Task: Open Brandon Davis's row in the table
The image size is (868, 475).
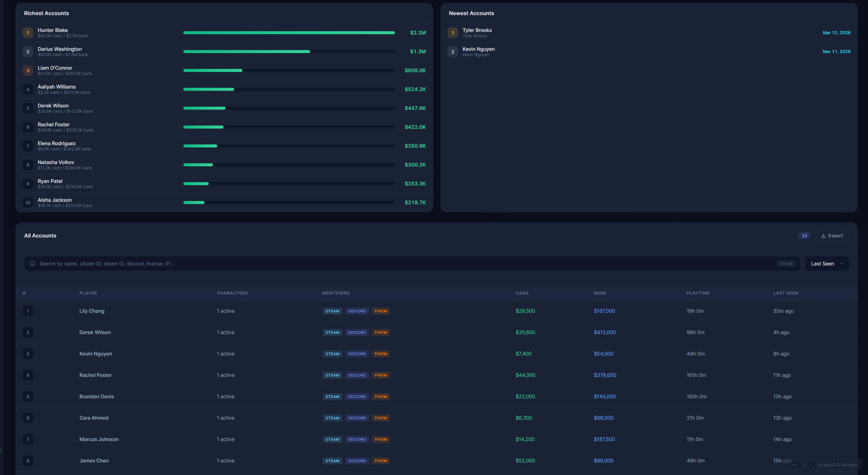Action: (96, 397)
